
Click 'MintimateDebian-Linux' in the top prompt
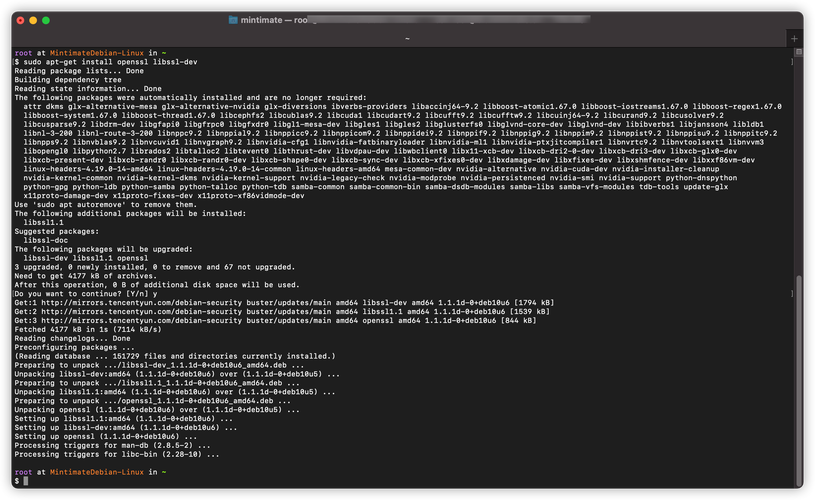click(x=97, y=52)
